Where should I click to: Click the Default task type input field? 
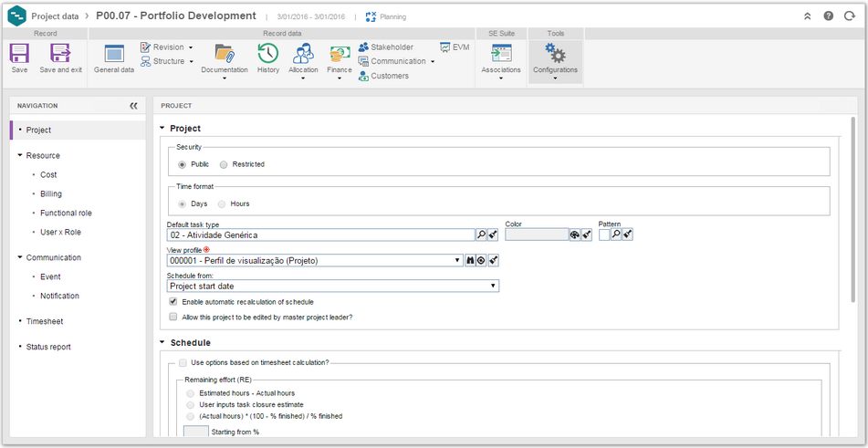[320, 235]
